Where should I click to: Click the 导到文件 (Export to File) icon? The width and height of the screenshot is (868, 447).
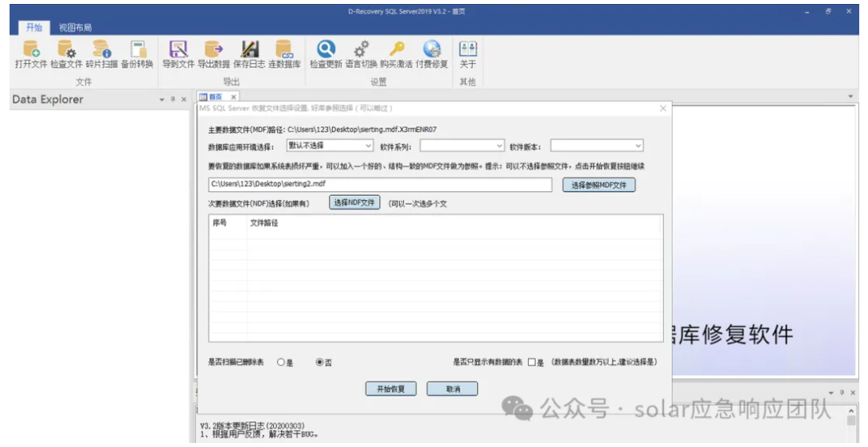(178, 53)
